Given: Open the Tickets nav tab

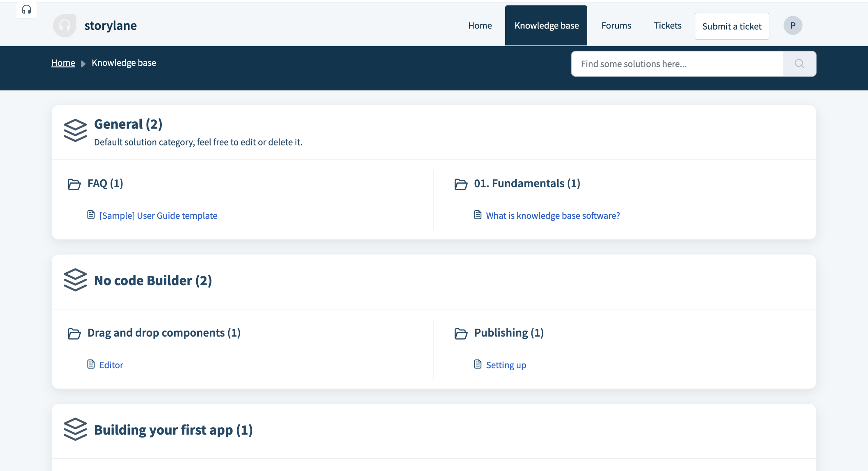Looking at the screenshot, I should pos(667,25).
